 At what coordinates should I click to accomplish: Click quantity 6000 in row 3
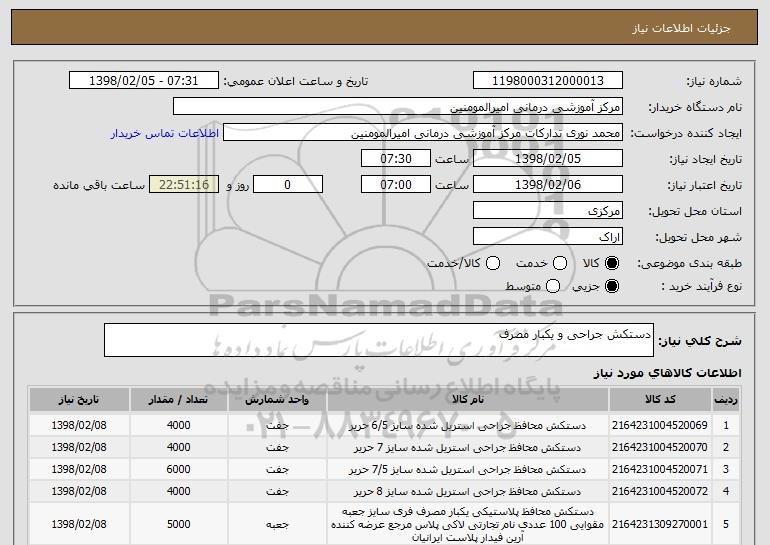[178, 469]
